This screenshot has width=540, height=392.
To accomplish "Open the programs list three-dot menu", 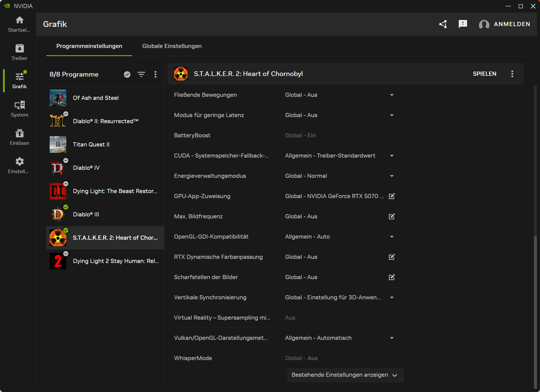I will coord(155,74).
